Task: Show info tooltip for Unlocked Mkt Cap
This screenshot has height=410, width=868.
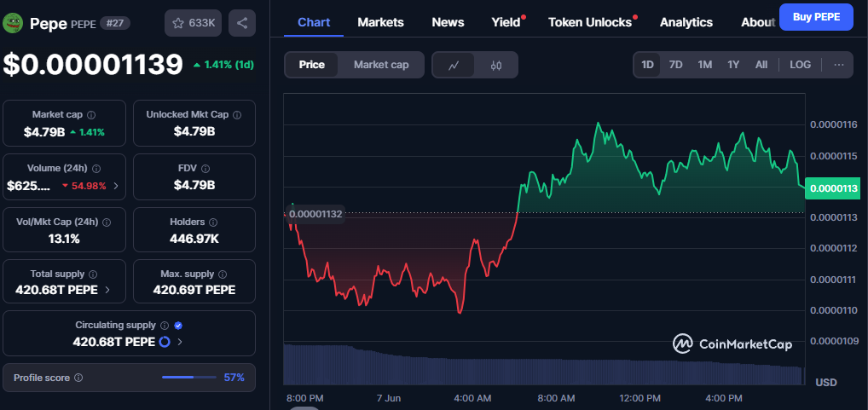Action: pyautogui.click(x=237, y=115)
